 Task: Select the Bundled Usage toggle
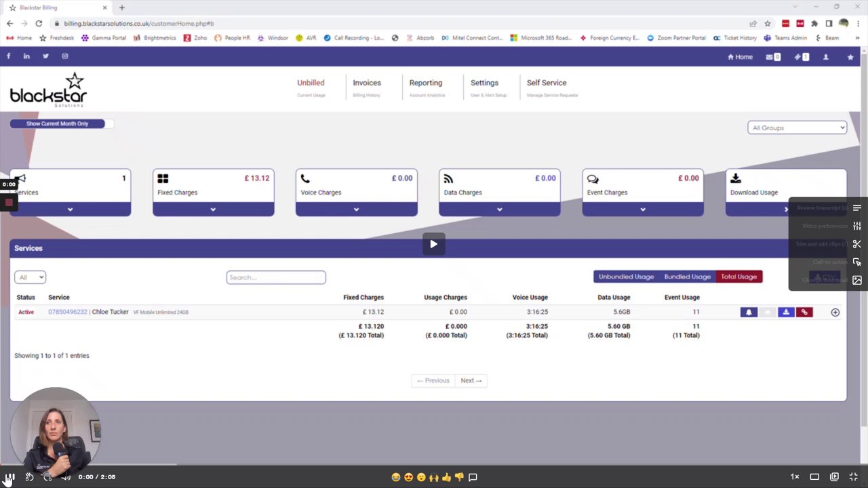coord(687,277)
